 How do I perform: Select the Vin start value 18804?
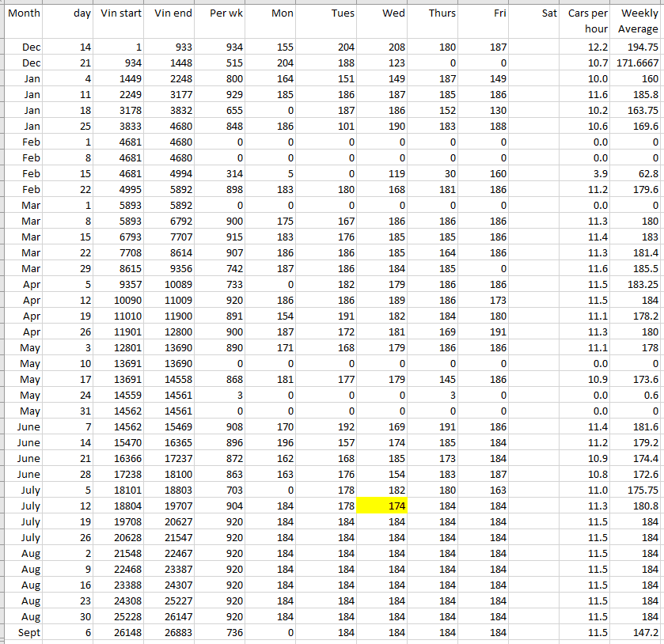coord(121,506)
